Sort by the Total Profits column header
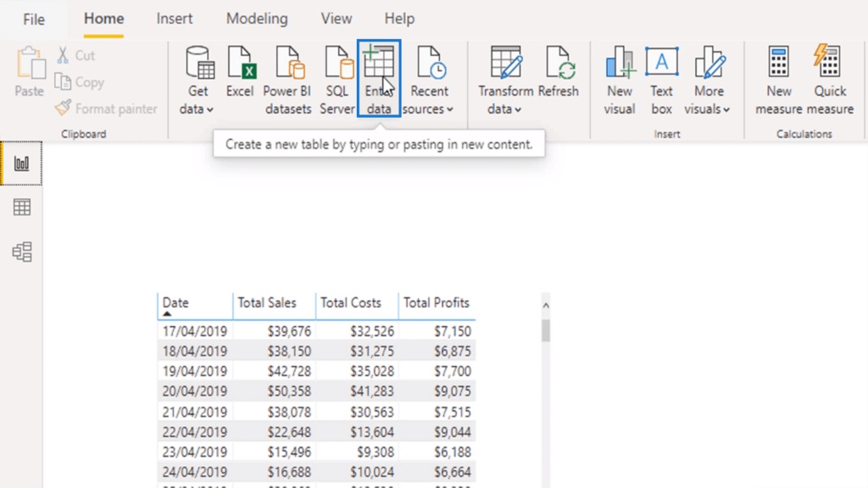This screenshot has height=488, width=868. [437, 305]
